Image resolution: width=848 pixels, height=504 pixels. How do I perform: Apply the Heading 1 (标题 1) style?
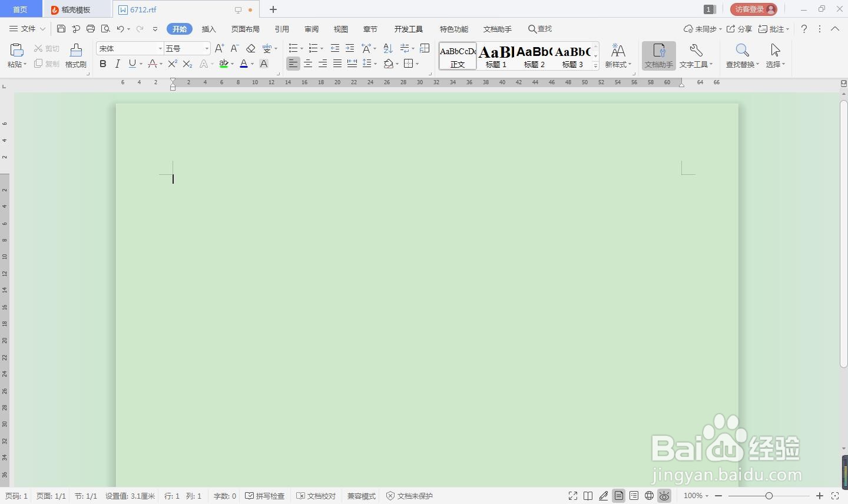tap(496, 56)
